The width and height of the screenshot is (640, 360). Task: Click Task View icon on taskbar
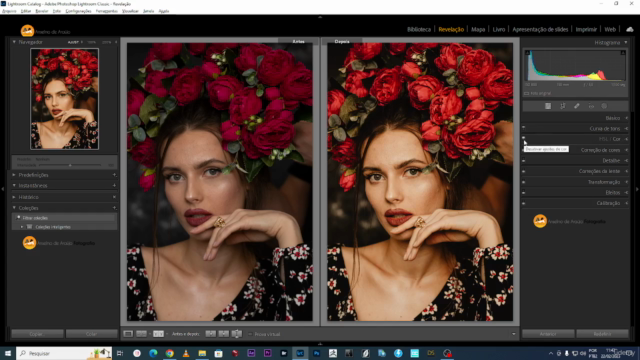(x=120, y=353)
